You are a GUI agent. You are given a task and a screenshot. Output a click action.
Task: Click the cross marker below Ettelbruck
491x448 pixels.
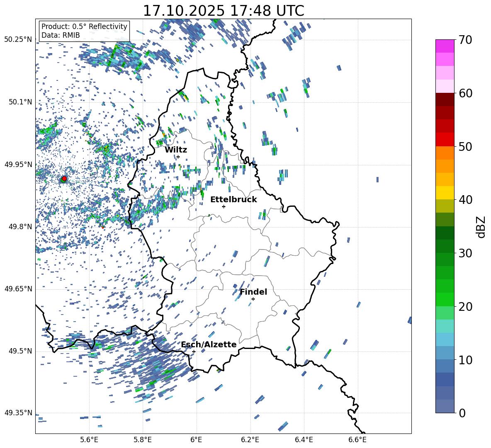tap(224, 206)
